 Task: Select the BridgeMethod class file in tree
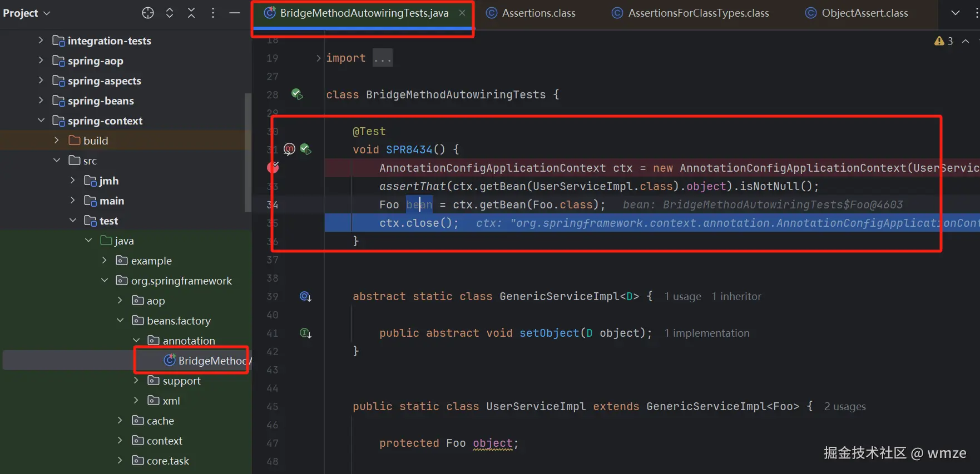pyautogui.click(x=208, y=361)
